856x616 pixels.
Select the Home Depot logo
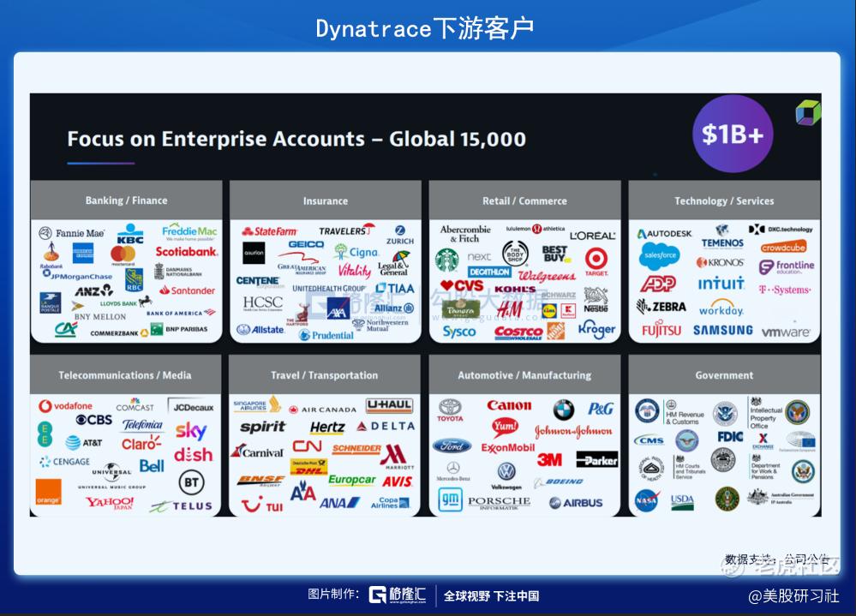pos(556,331)
